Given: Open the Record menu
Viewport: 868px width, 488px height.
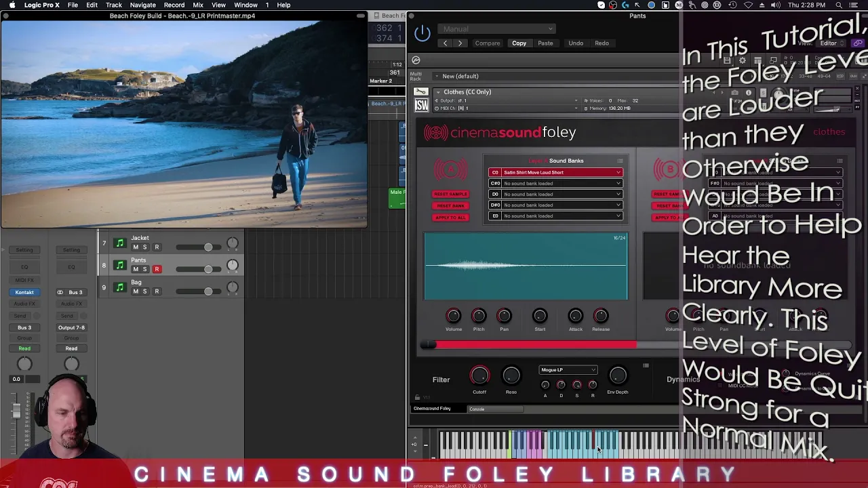Looking at the screenshot, I should click(174, 5).
